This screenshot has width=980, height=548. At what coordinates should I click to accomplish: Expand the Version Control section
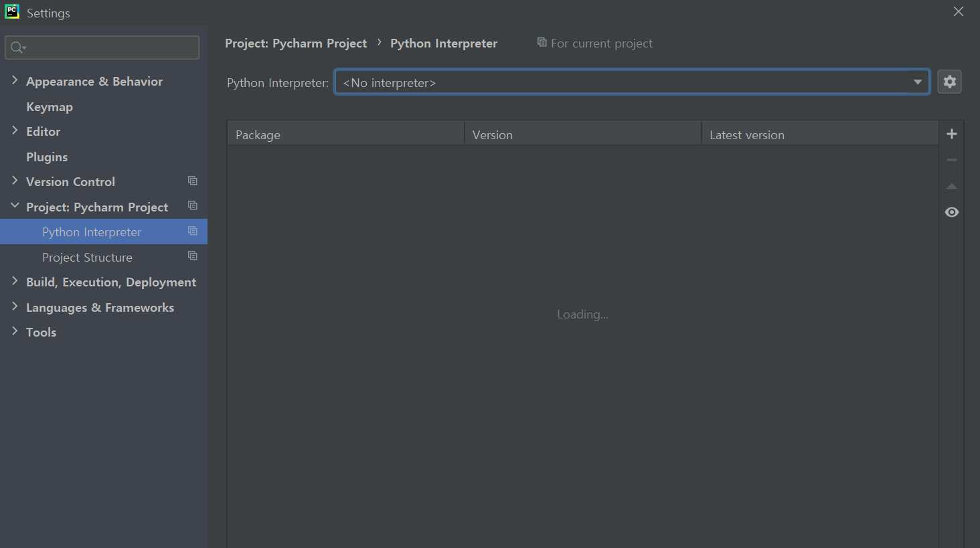[x=15, y=181]
